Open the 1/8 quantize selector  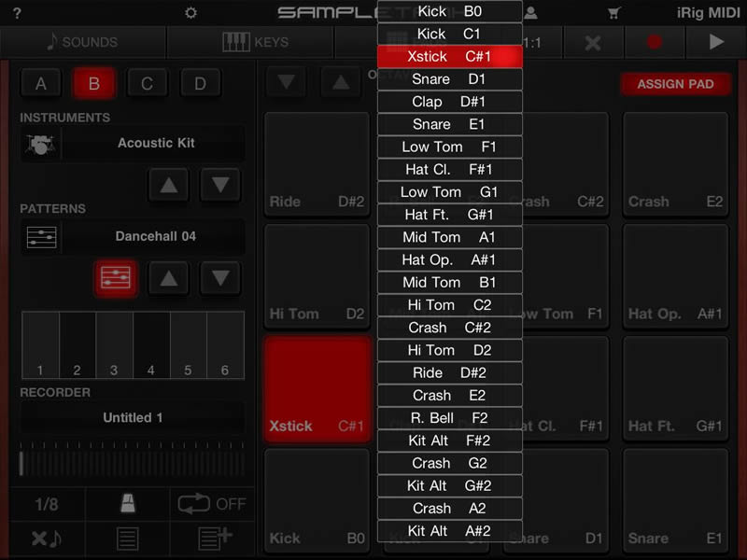[46, 504]
